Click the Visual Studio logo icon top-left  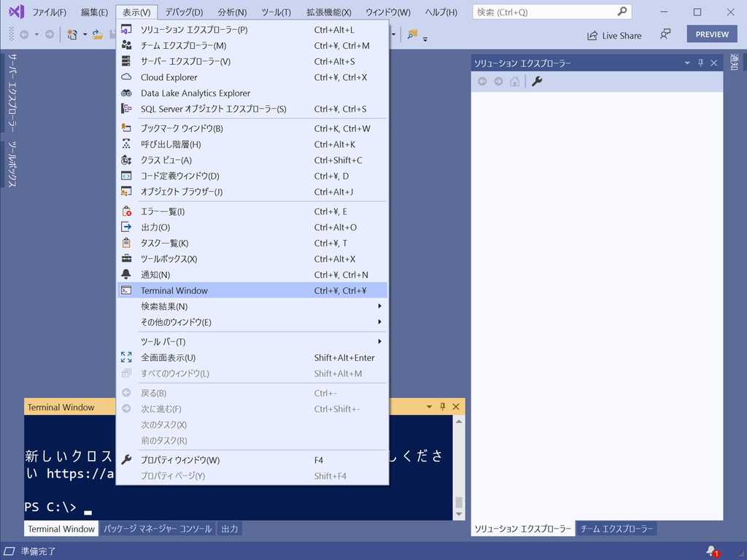point(16,12)
